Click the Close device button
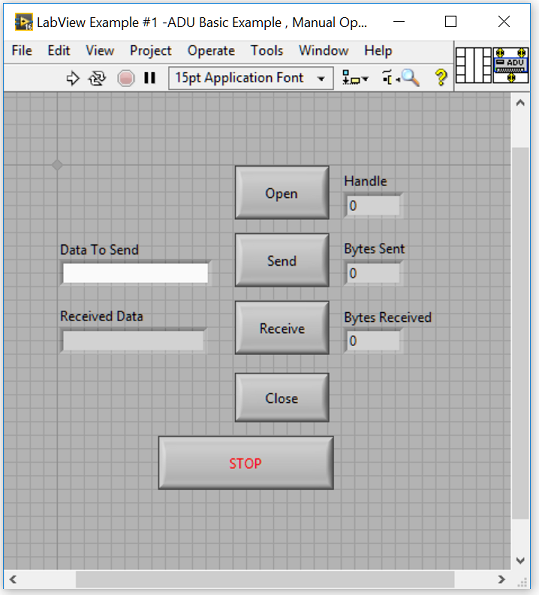The height and width of the screenshot is (595, 539). 282,398
